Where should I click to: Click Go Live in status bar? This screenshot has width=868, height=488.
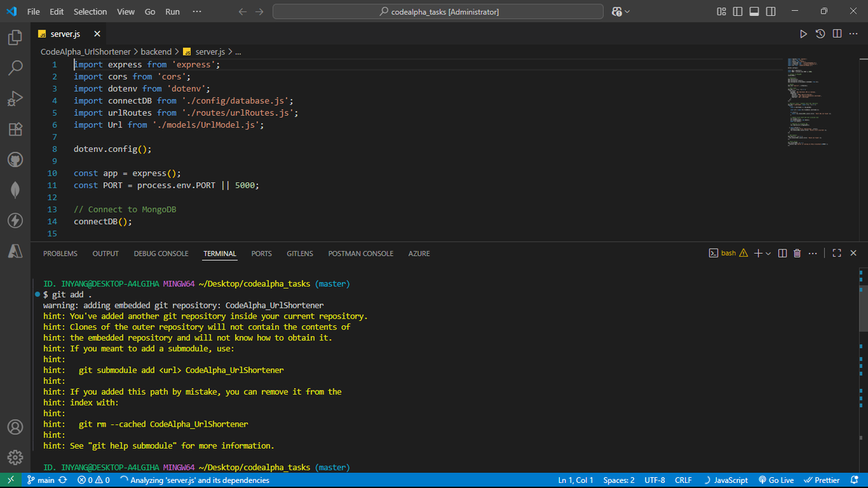tap(776, 480)
